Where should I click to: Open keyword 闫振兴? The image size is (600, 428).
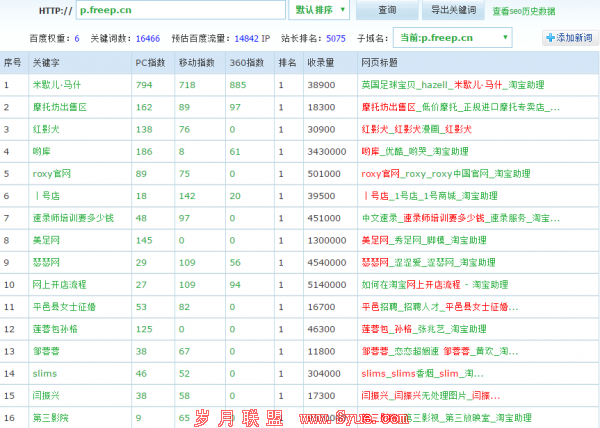point(46,395)
